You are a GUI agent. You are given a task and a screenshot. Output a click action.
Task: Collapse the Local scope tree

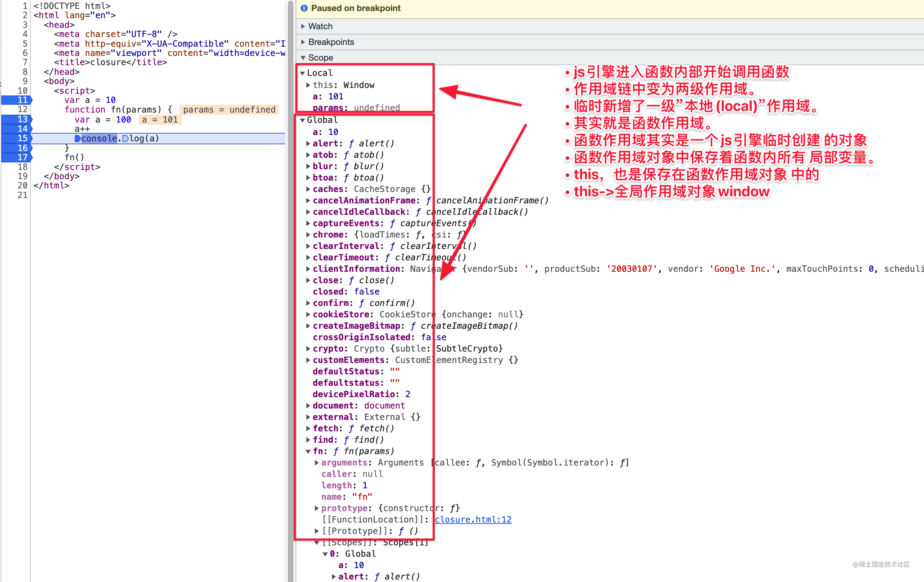[302, 73]
